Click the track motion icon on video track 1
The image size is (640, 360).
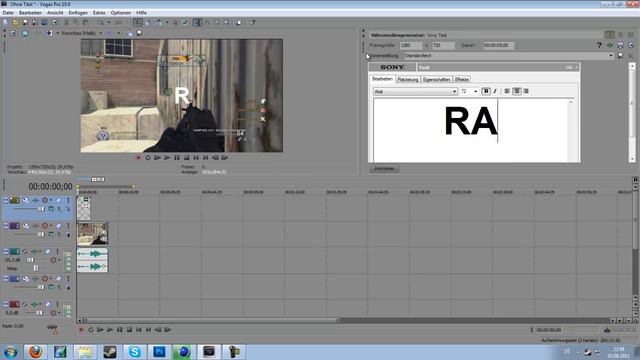point(26,200)
